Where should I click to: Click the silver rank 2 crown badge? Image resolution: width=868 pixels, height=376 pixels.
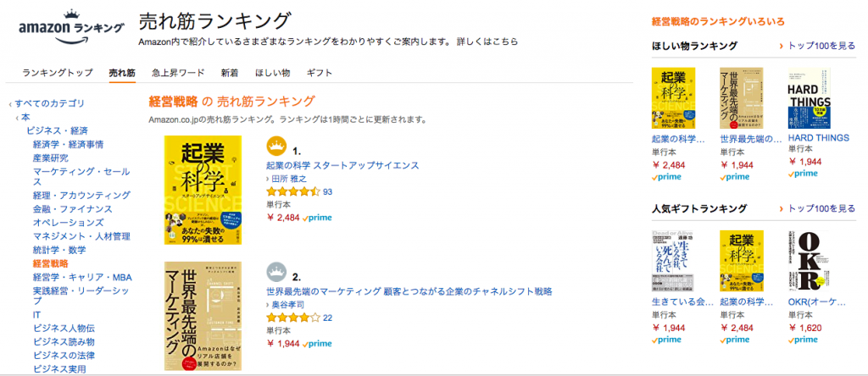click(x=276, y=272)
